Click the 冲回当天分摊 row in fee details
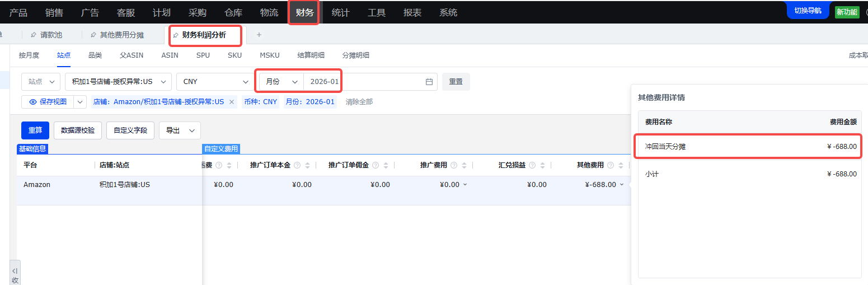The width and height of the screenshot is (868, 285). click(x=750, y=147)
